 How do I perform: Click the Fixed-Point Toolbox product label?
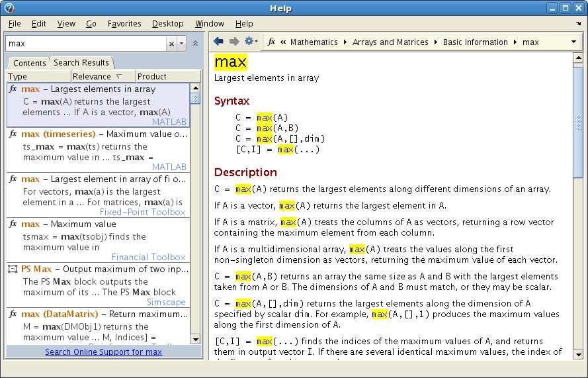pyautogui.click(x=142, y=212)
